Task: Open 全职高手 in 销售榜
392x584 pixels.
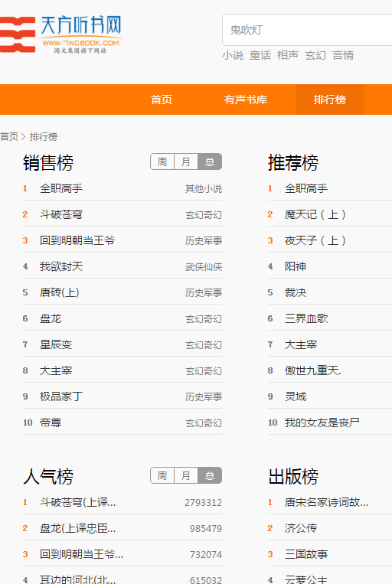Action: pyautogui.click(x=61, y=188)
